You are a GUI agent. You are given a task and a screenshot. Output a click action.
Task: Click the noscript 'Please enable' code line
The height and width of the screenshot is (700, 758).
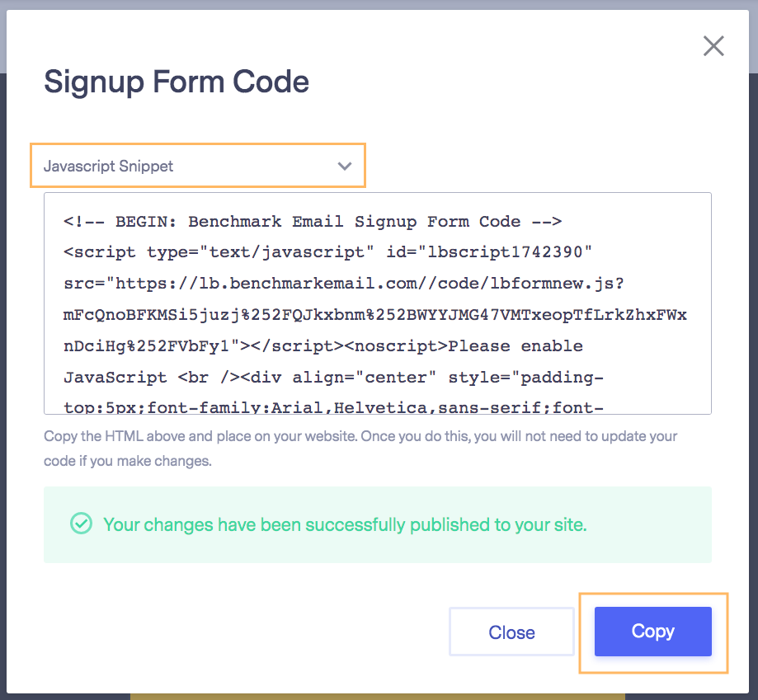(323, 346)
